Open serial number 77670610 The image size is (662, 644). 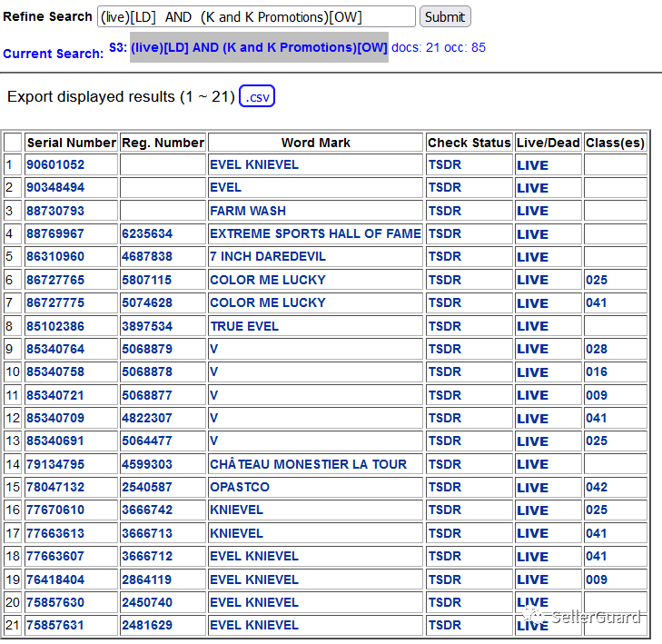pos(54,510)
